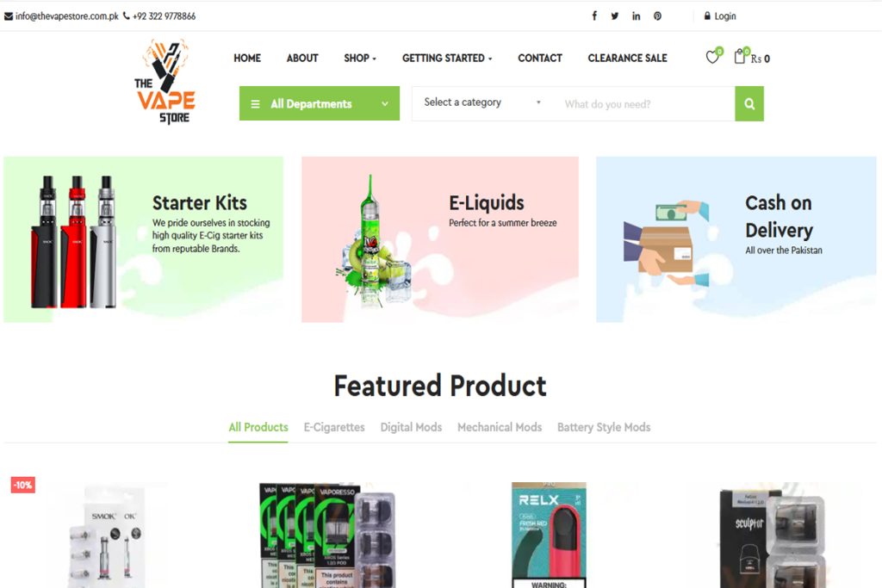Viewport: 882px width, 588px height.
Task: Open the Twitter social icon
Action: (615, 15)
